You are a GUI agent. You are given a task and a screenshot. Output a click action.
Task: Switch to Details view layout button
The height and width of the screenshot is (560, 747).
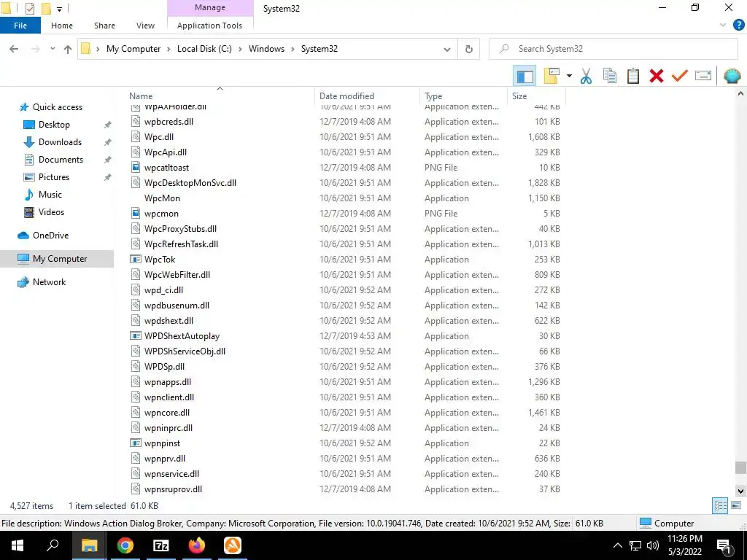[x=720, y=505]
